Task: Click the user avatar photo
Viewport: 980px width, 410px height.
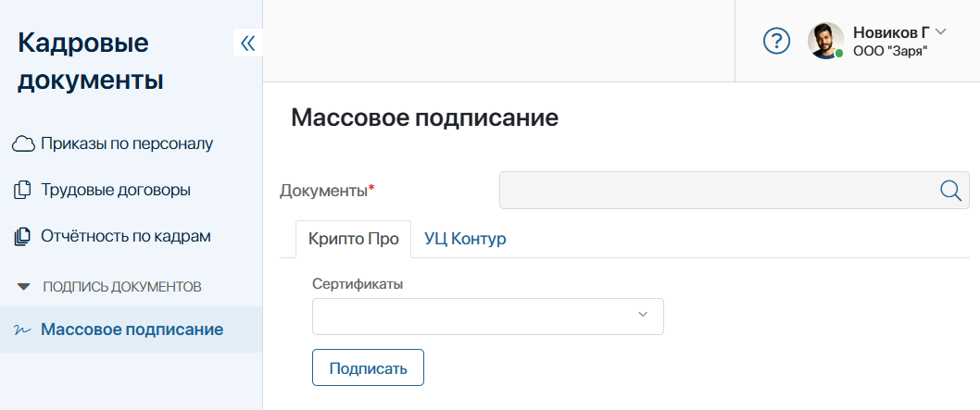Action: tap(825, 42)
